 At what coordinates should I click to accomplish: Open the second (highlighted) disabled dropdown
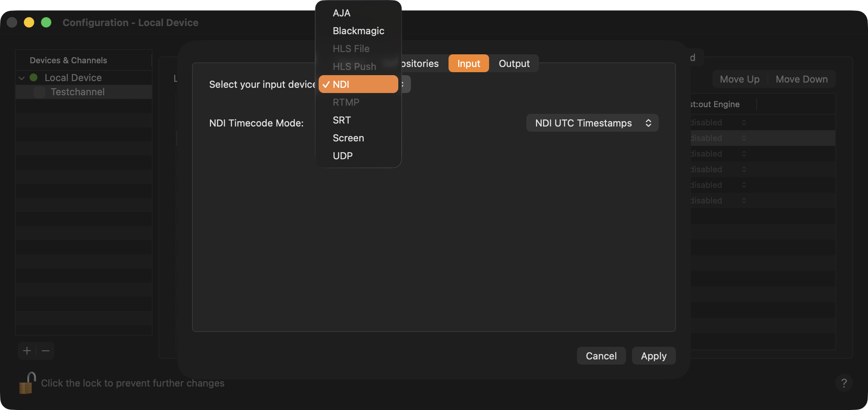(x=718, y=138)
